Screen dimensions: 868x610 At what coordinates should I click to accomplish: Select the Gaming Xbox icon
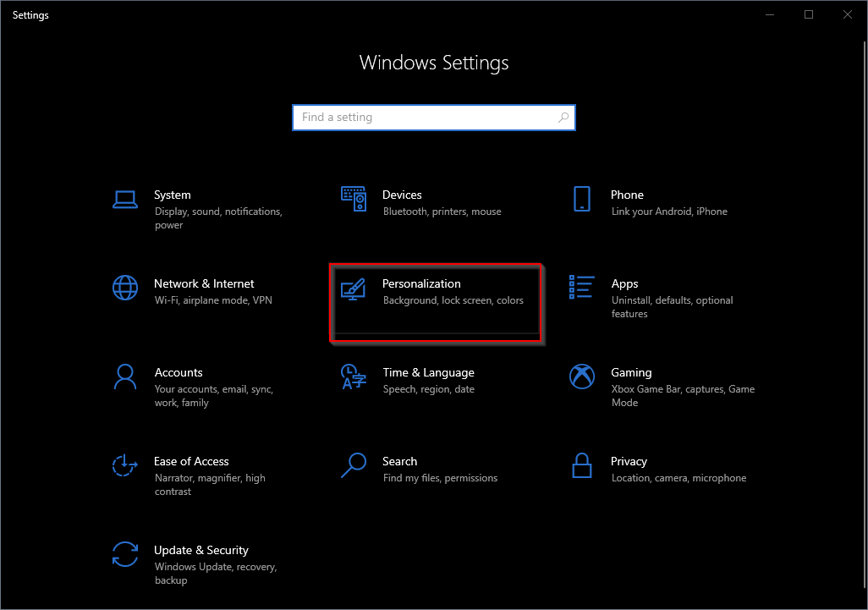(x=582, y=377)
